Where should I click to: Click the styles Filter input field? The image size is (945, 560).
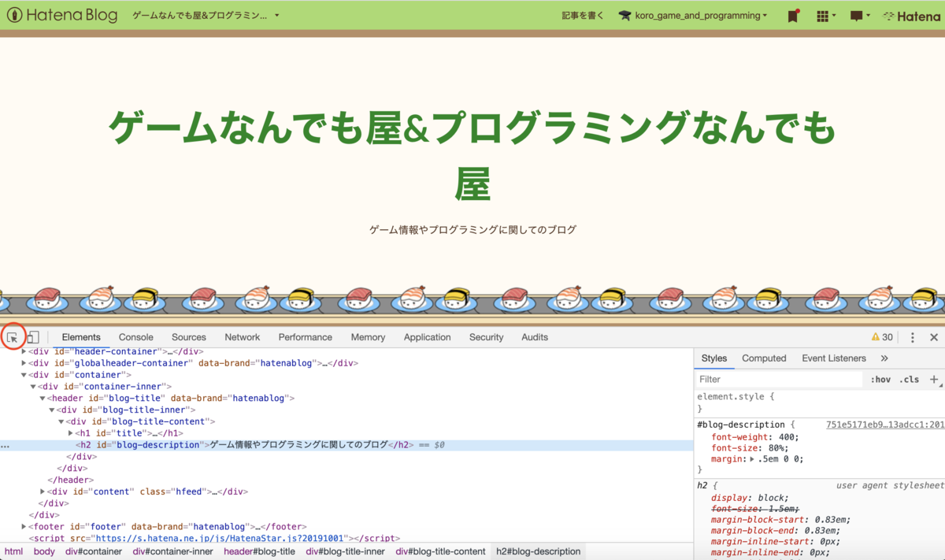[780, 379]
